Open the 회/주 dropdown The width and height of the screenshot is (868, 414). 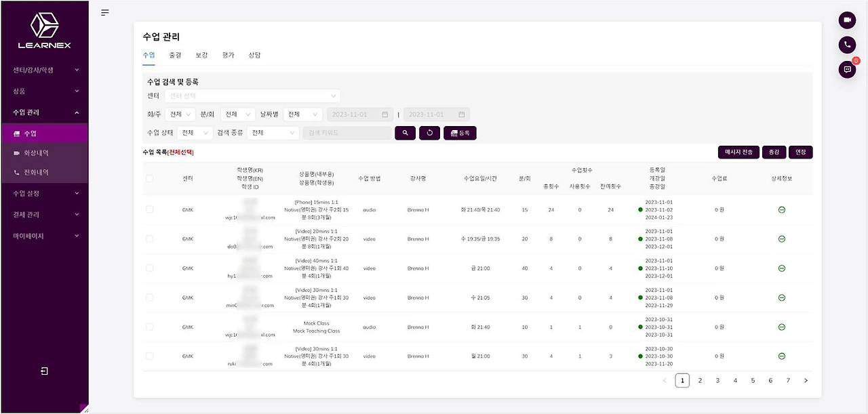(180, 115)
